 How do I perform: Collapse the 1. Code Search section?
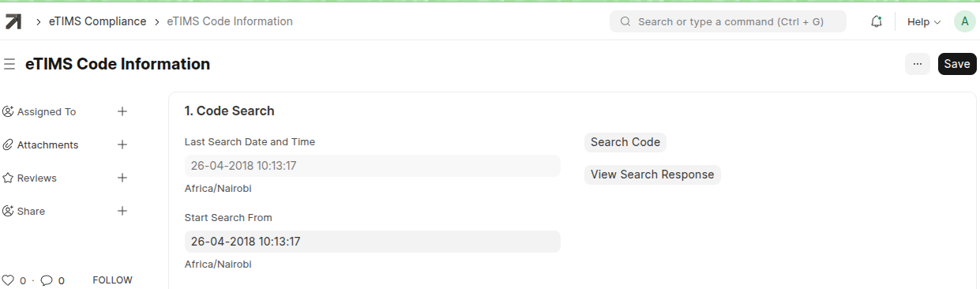point(230,111)
